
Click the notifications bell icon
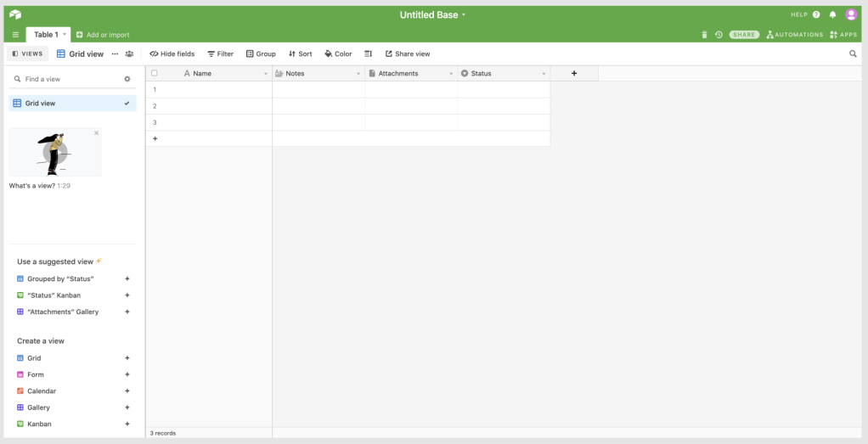click(x=832, y=15)
